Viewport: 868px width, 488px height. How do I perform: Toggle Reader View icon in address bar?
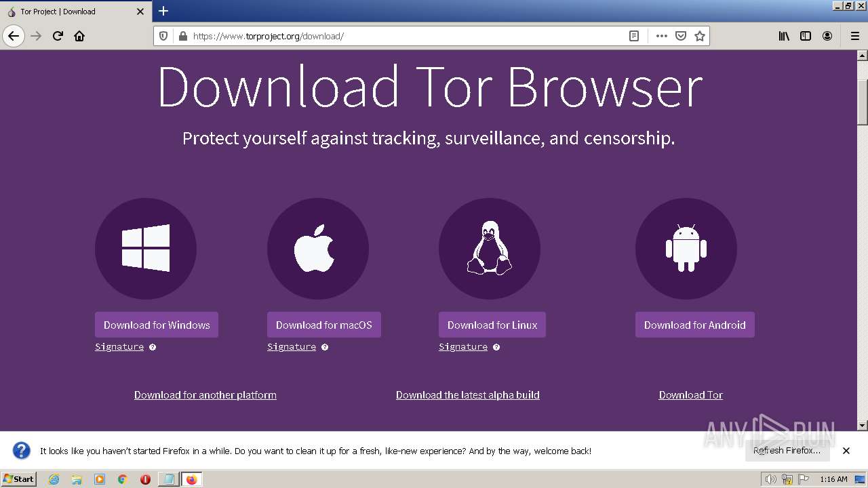point(634,36)
